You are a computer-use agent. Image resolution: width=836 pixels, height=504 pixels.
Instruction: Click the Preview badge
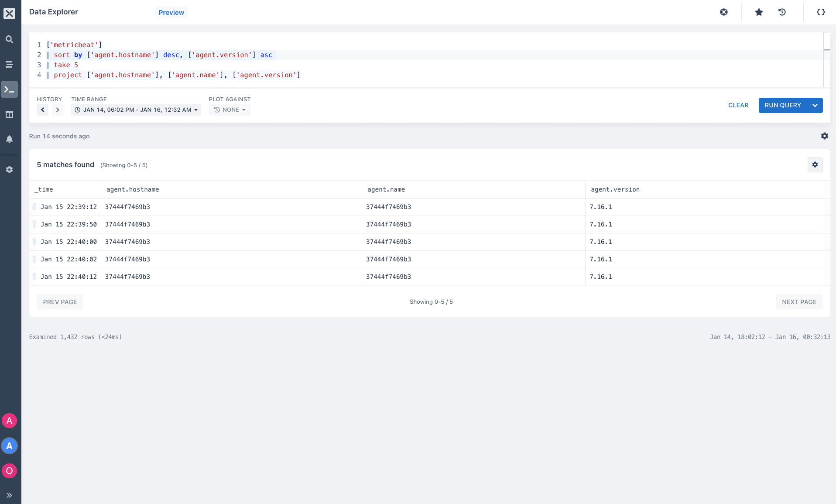(171, 12)
